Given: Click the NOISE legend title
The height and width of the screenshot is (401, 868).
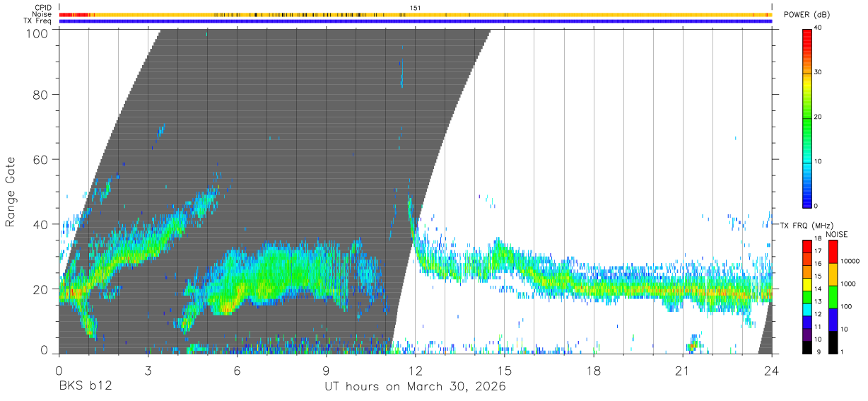Looking at the screenshot, I should tap(837, 234).
